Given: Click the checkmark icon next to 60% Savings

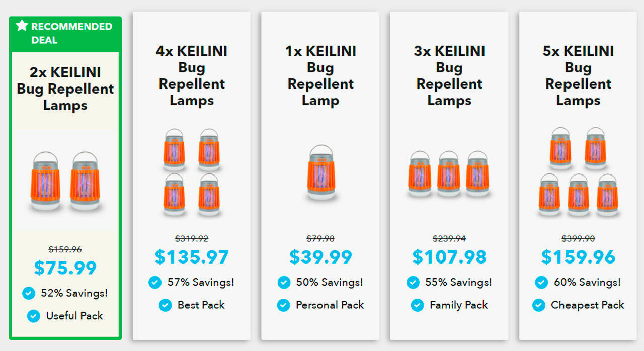Looking at the screenshot, I should [541, 282].
